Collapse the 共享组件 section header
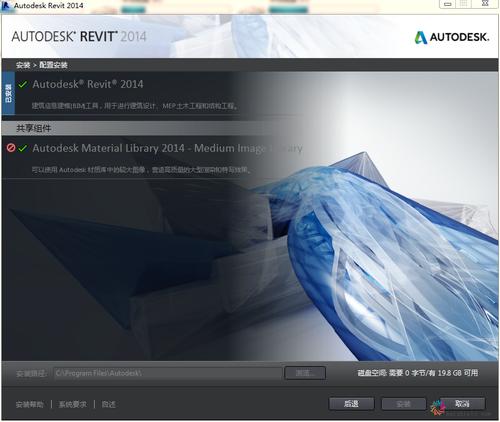This screenshot has height=422, width=500. (x=34, y=128)
